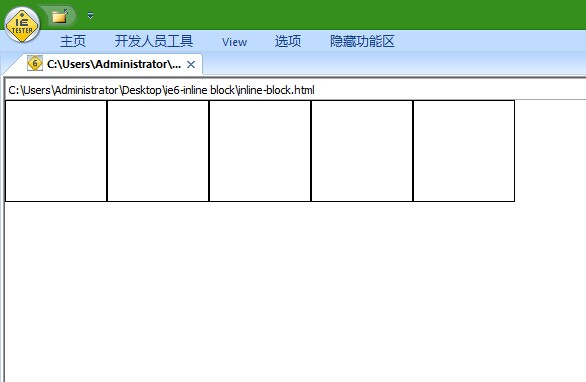
Task: Click the blank white page area below boxes
Action: (295, 292)
